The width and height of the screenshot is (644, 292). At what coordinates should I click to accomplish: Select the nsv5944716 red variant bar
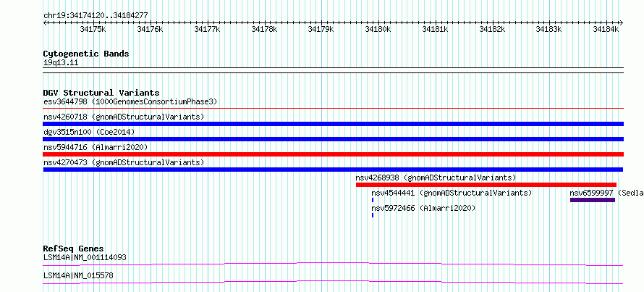[x=333, y=154]
